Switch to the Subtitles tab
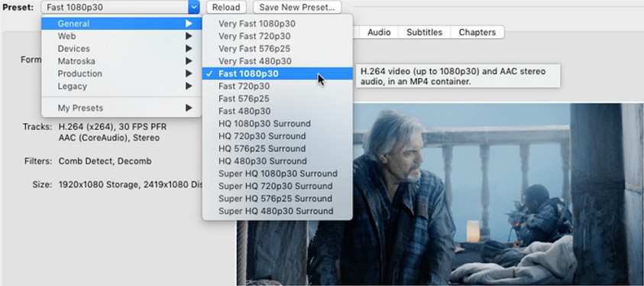 (x=424, y=32)
